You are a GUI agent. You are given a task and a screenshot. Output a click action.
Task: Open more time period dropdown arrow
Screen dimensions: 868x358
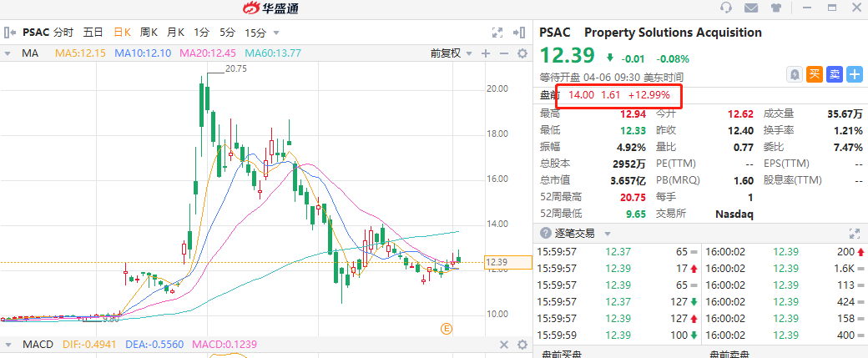click(x=276, y=33)
